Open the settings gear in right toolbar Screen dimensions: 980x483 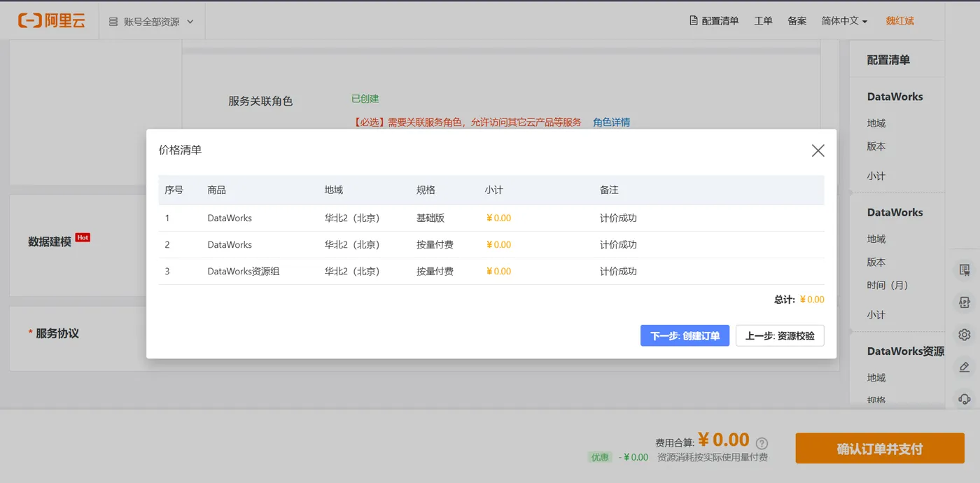965,335
